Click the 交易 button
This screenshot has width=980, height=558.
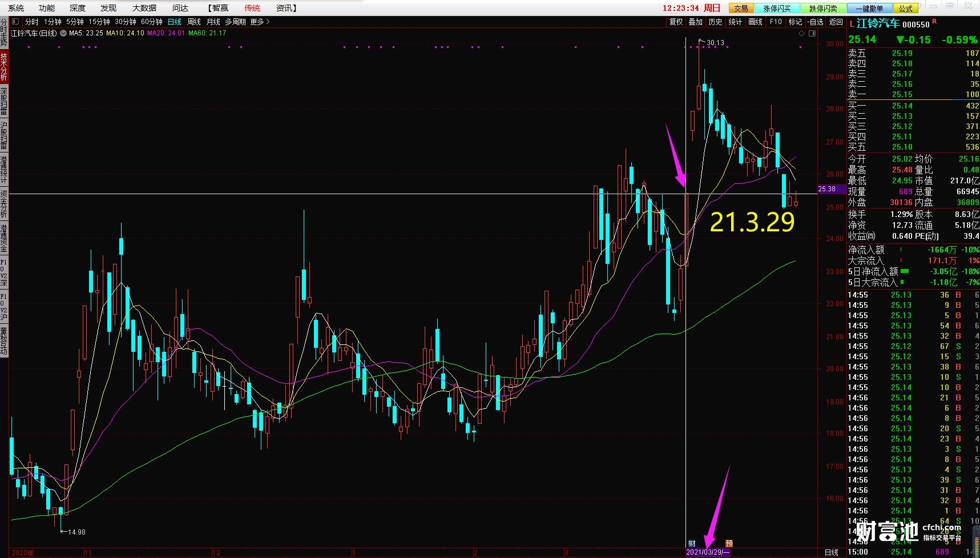pyautogui.click(x=741, y=8)
